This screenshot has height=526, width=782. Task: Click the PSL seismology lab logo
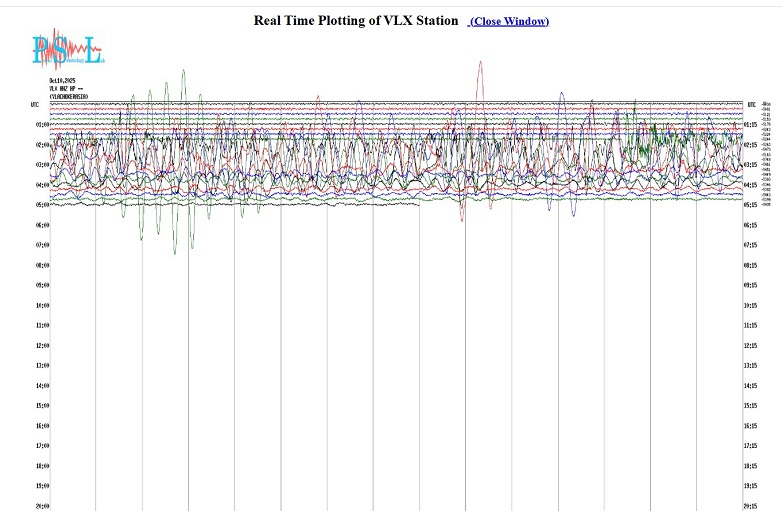click(x=66, y=48)
